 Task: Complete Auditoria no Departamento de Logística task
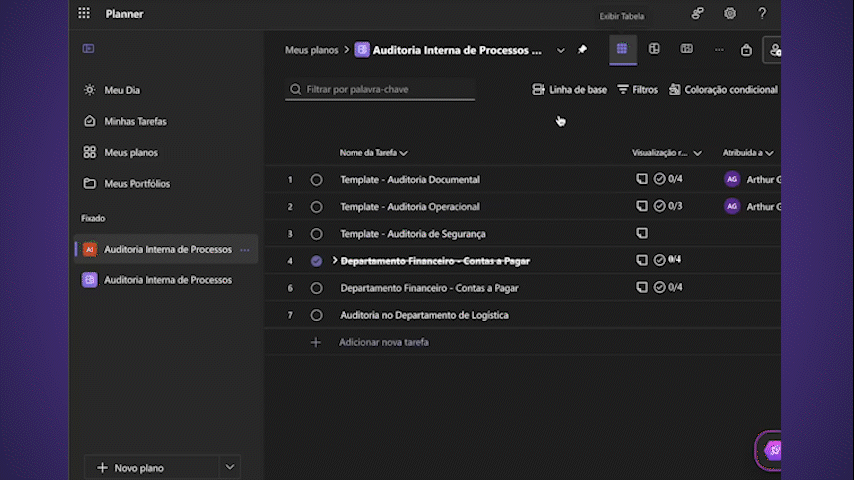[316, 315]
